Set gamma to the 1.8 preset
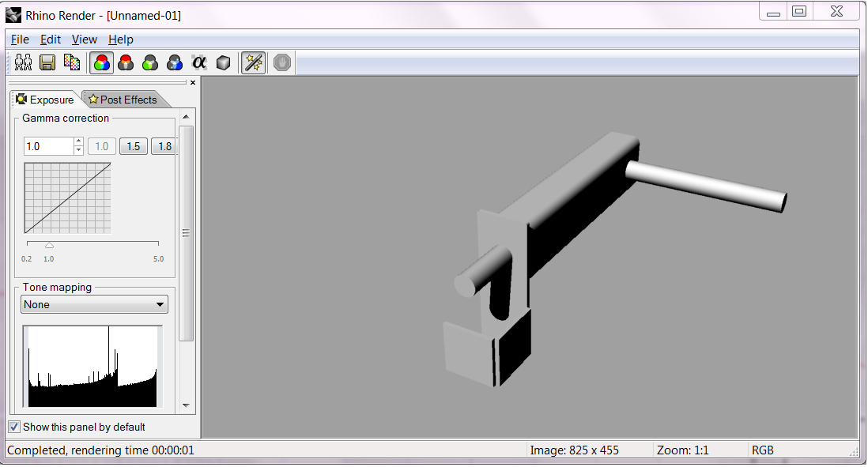The image size is (868, 467). coord(164,146)
